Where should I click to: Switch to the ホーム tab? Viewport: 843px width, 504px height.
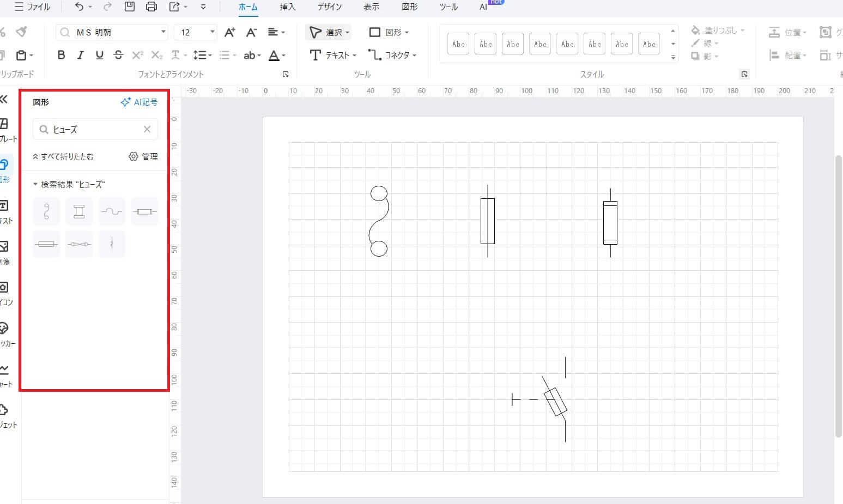point(248,7)
